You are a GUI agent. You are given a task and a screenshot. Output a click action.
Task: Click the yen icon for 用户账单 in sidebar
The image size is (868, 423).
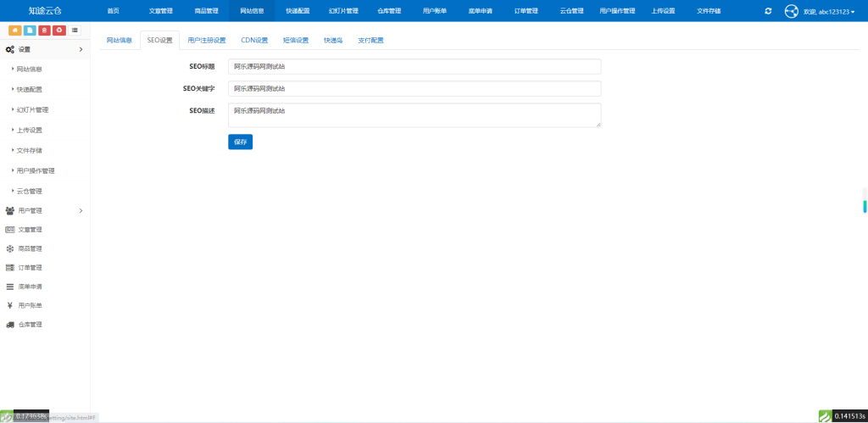[10, 305]
